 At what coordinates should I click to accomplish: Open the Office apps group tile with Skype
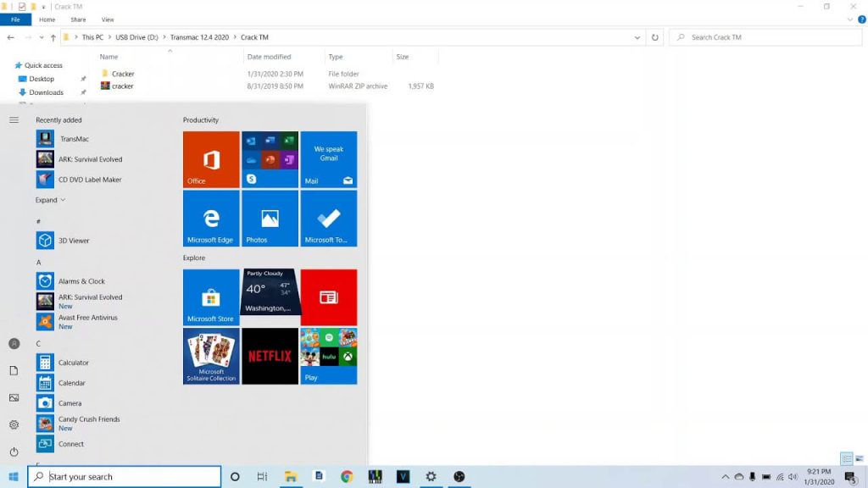[270, 159]
